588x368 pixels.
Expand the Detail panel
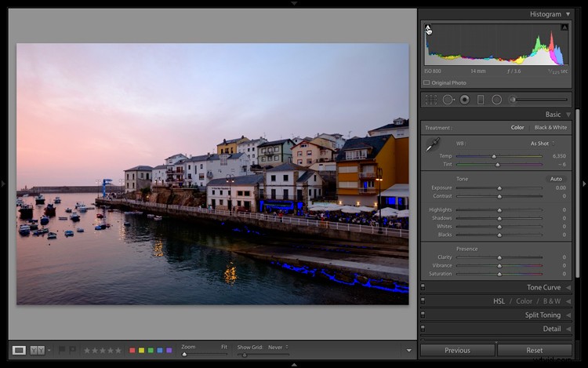click(x=568, y=329)
